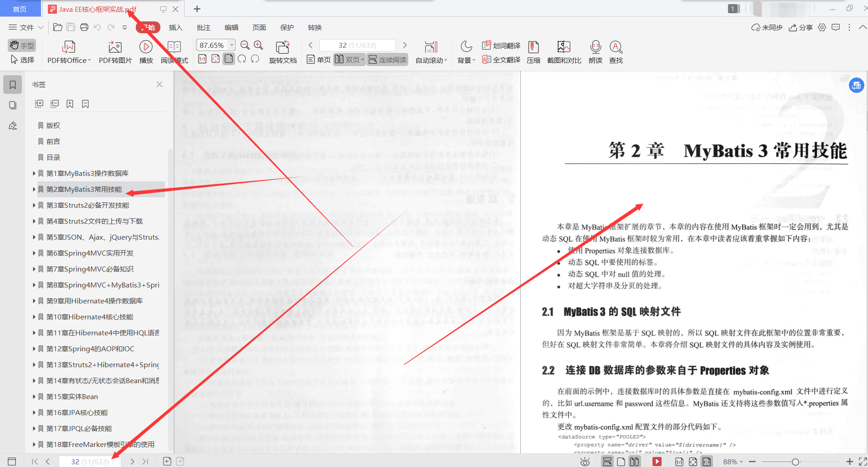Open the 压缩 compress tool
The height and width of the screenshot is (467, 868).
534,52
